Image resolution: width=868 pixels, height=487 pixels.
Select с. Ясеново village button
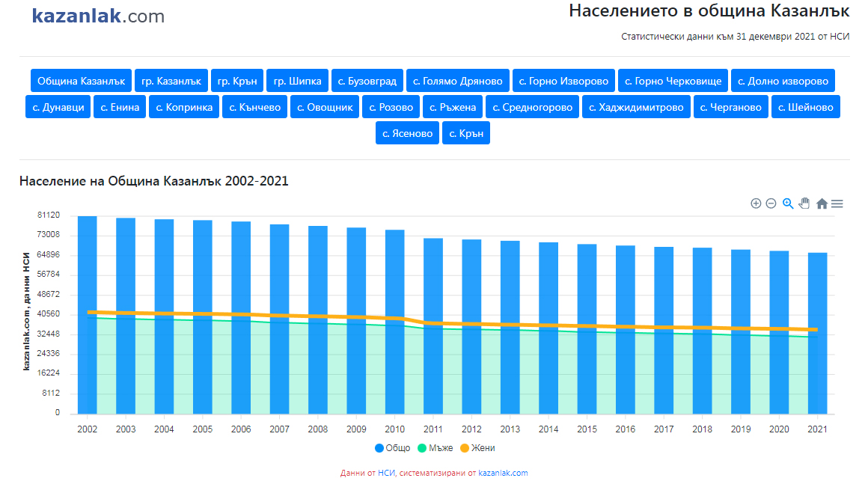(x=407, y=133)
